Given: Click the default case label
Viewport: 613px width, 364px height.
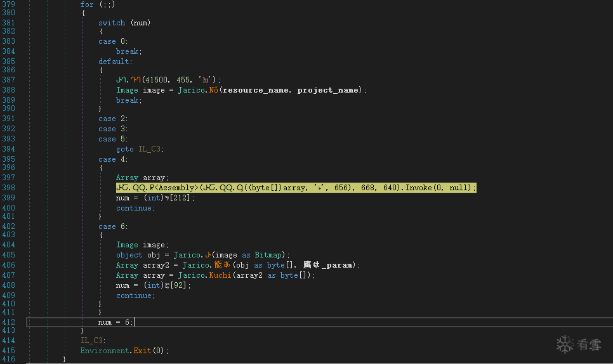Looking at the screenshot, I should coord(115,62).
